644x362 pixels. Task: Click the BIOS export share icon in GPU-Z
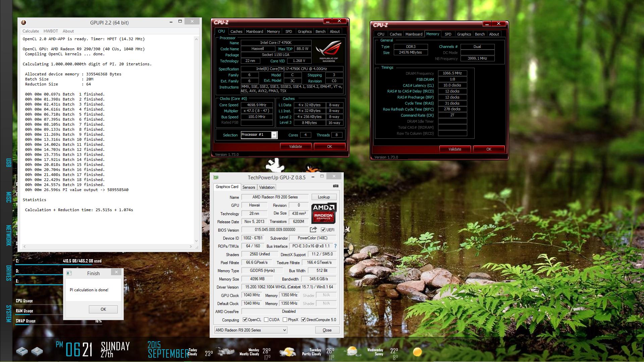pyautogui.click(x=313, y=230)
